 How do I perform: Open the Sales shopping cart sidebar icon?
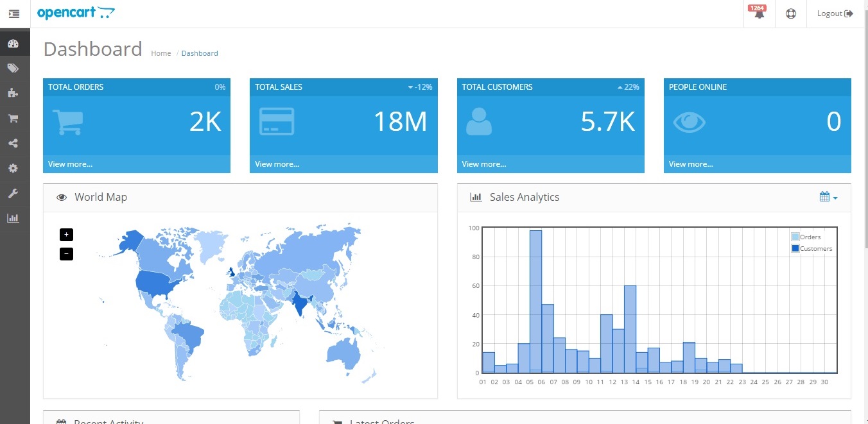(13, 118)
